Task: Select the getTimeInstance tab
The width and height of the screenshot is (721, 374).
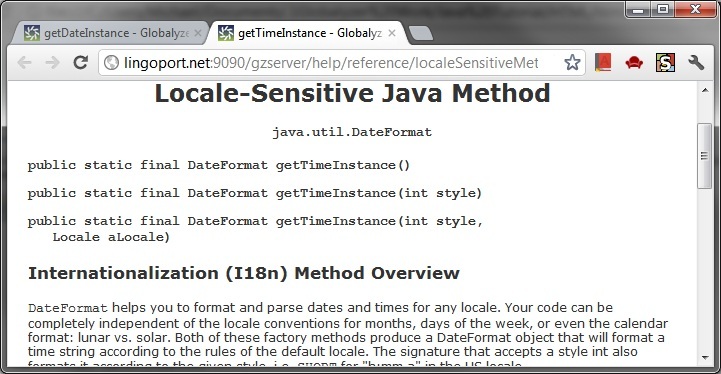Action: 303,33
